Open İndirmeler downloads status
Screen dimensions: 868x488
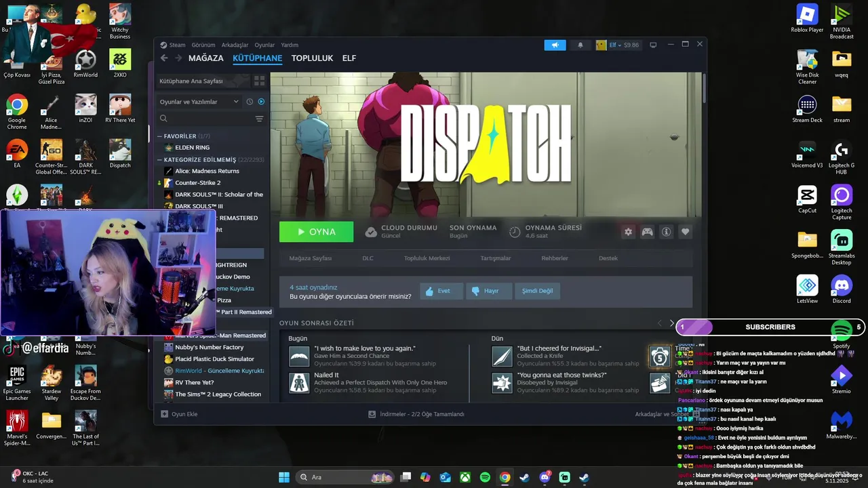[x=416, y=414]
